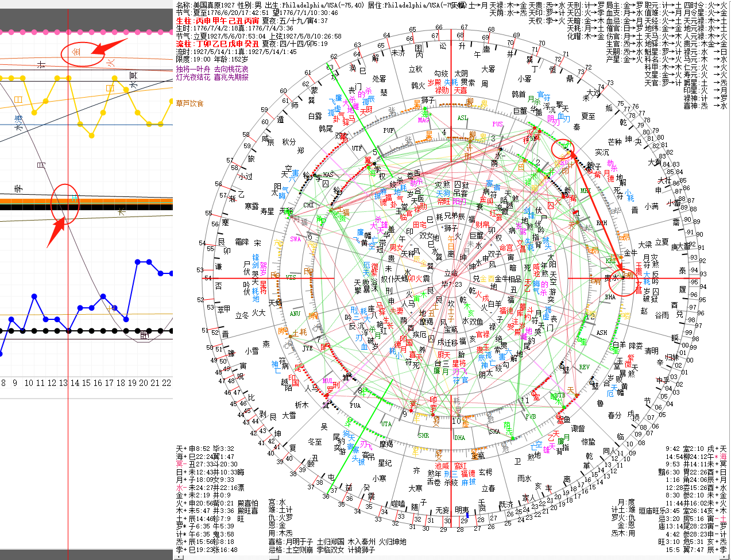The height and width of the screenshot is (560, 731).
Task: Click the red 生年 birth pillars line
Action: point(217,21)
